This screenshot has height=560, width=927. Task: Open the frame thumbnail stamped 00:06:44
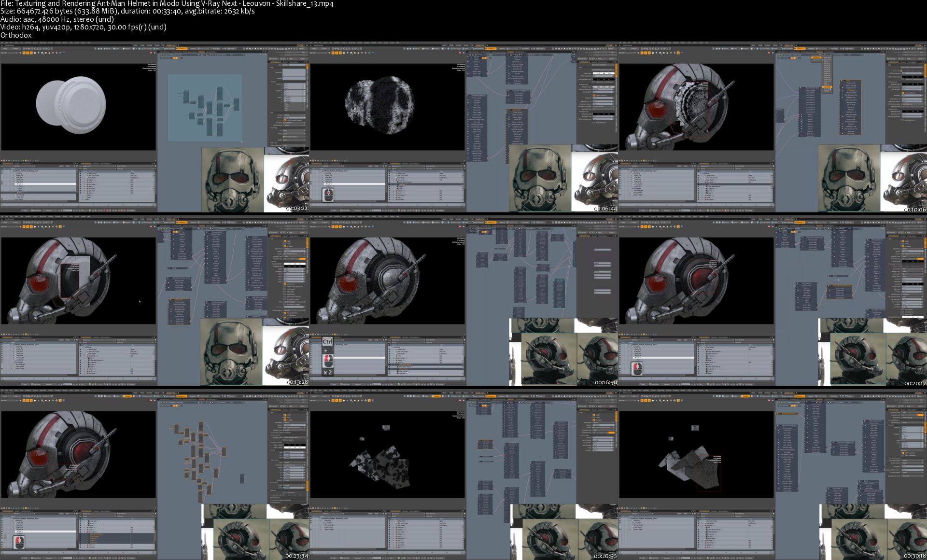[463, 127]
